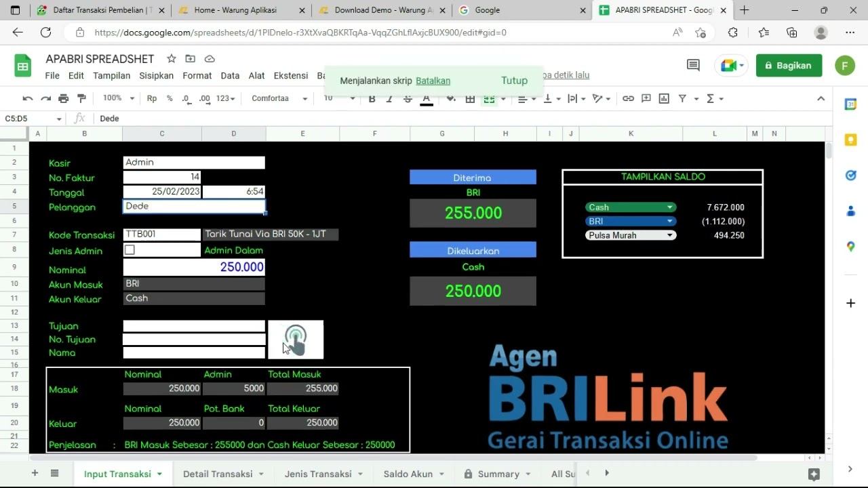Toggle bold formatting
This screenshot has height=488, width=868.
point(372,99)
